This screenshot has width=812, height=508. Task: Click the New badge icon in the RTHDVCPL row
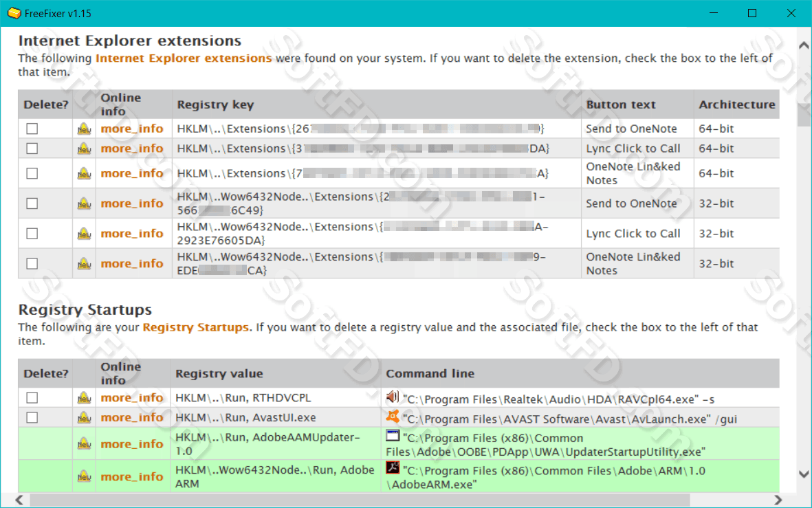(84, 398)
